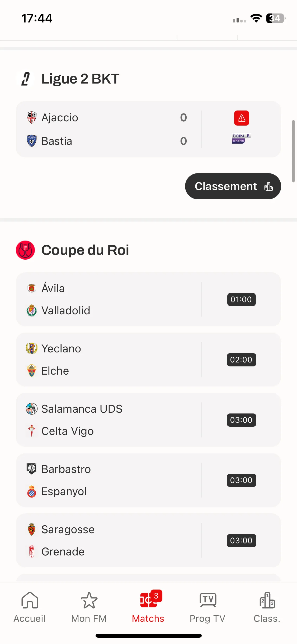Viewport: 297px width, 644px height.
Task: Tap the Coupe du Roi competition logo
Action: click(x=25, y=250)
